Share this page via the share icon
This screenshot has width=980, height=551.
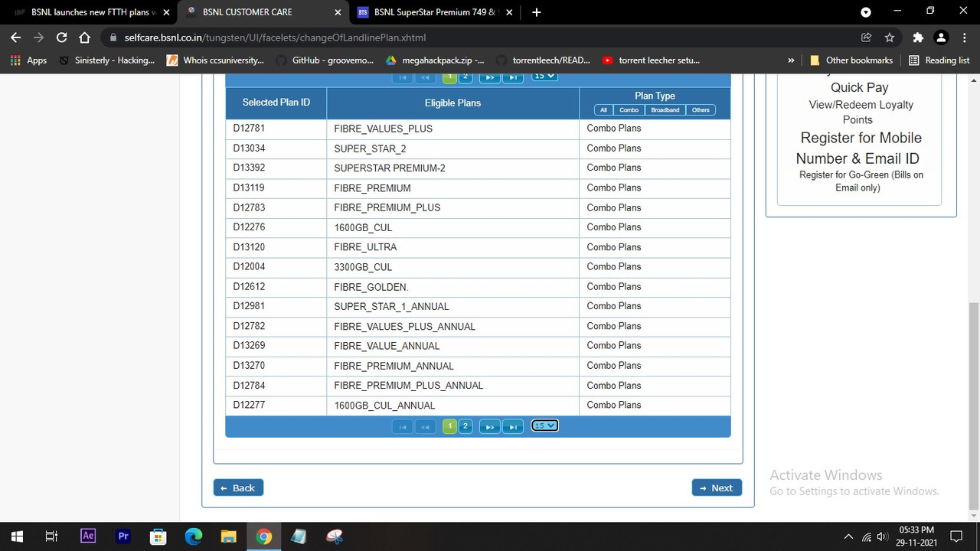tap(867, 37)
